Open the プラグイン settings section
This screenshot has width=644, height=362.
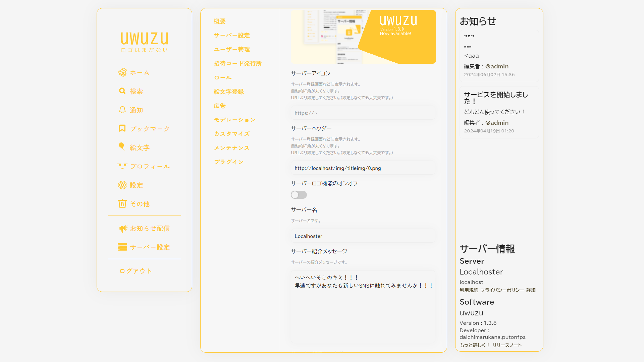click(x=229, y=162)
